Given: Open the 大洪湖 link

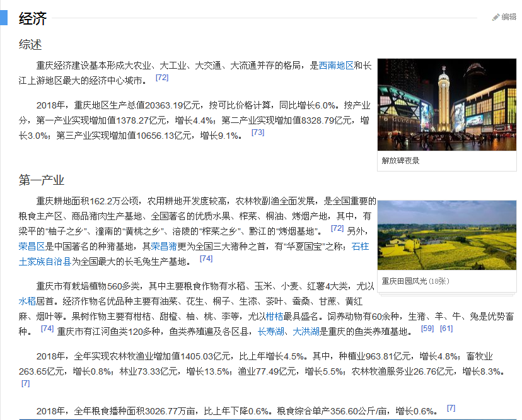Looking at the screenshot, I should [306, 332].
